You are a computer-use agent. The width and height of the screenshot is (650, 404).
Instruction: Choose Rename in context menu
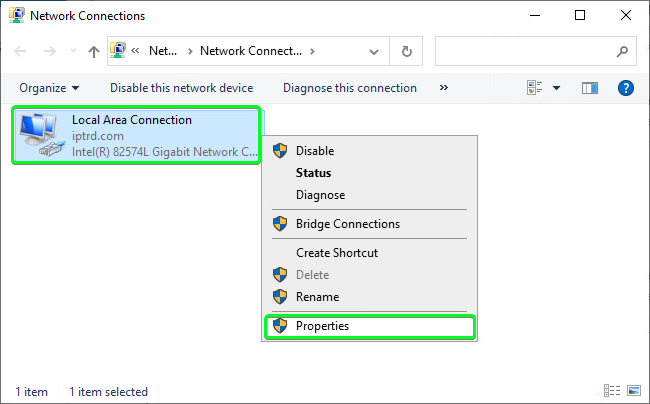[369, 297]
